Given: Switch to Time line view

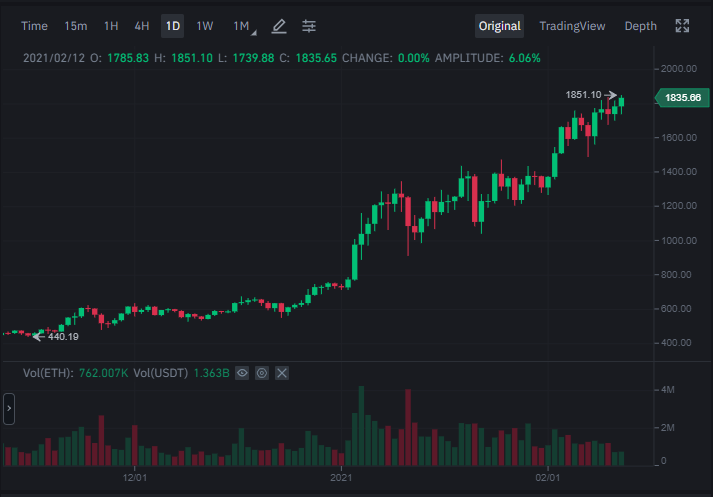Looking at the screenshot, I should [34, 26].
